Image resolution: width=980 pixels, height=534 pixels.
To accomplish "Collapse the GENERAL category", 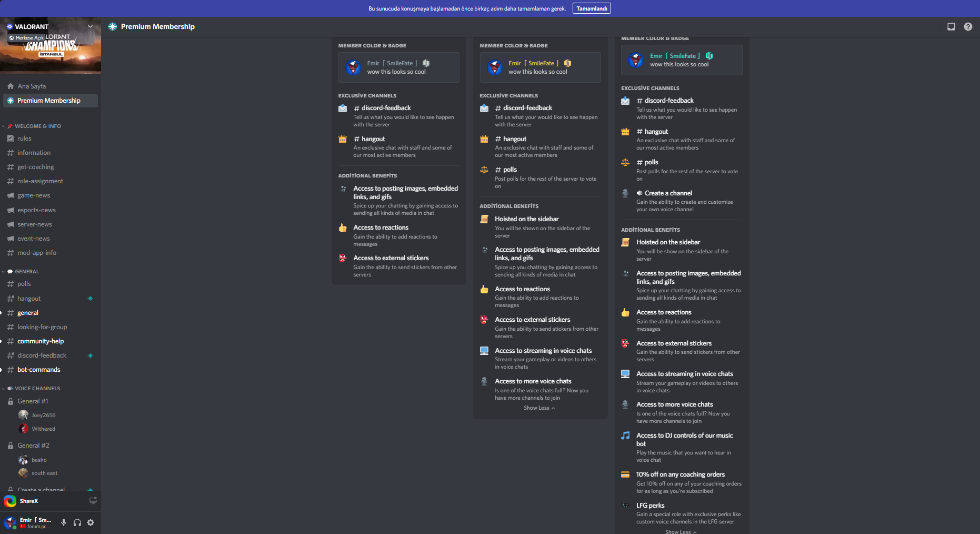I will click(25, 272).
